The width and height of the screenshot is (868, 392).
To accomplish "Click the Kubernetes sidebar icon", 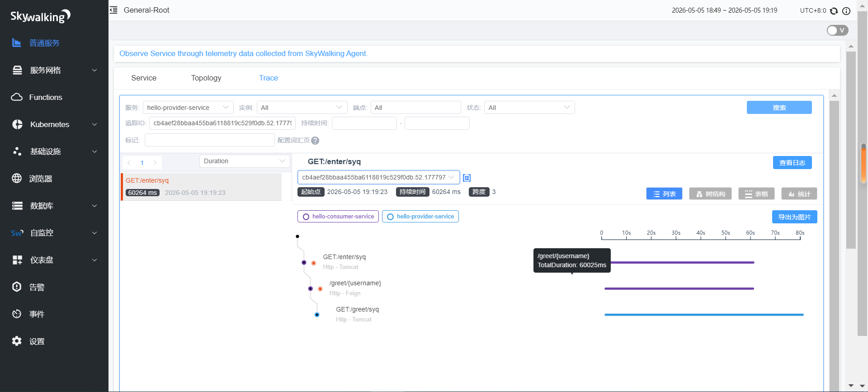I will pos(17,124).
